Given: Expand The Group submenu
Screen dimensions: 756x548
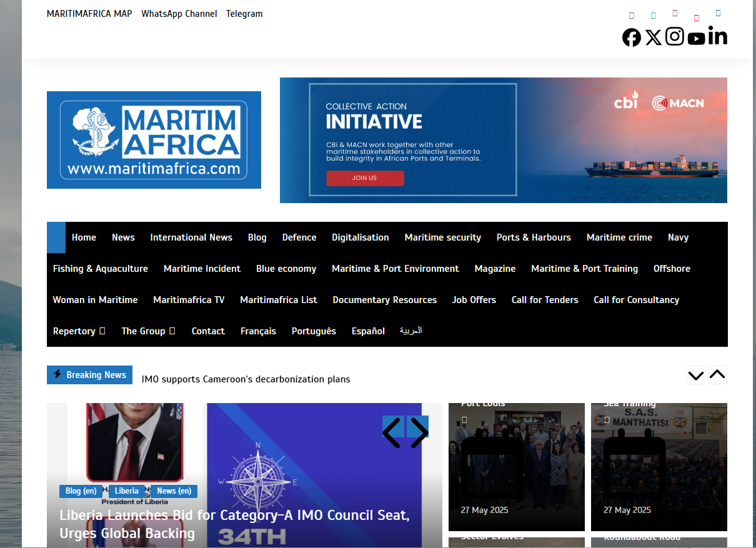Looking at the screenshot, I should [148, 331].
